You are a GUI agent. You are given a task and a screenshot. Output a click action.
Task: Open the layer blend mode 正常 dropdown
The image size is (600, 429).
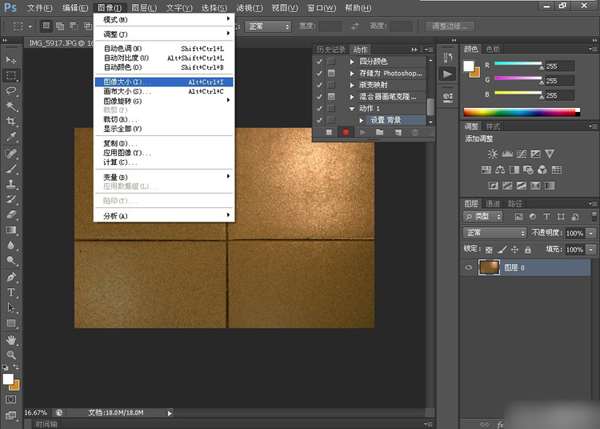(x=495, y=232)
